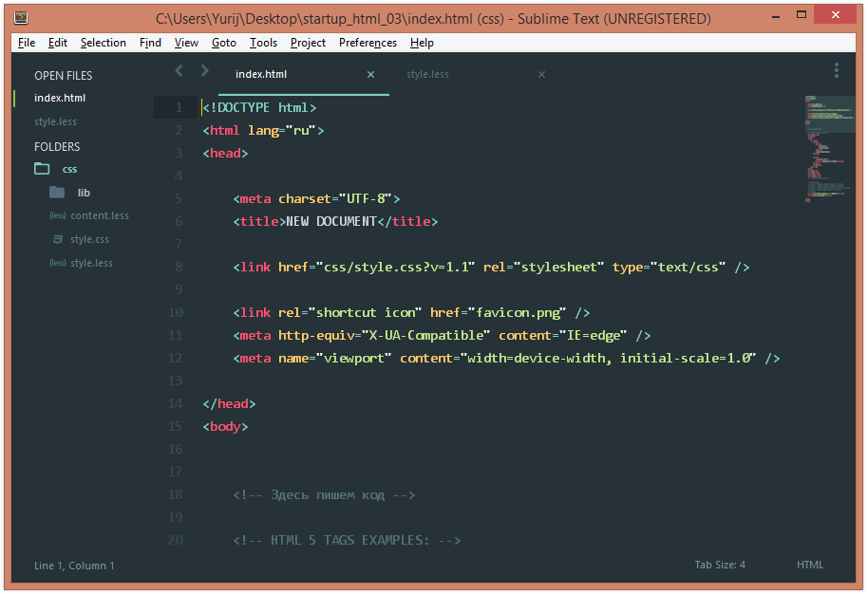Open the Tools menu
Screen dimensions: 868x594
click(x=263, y=43)
